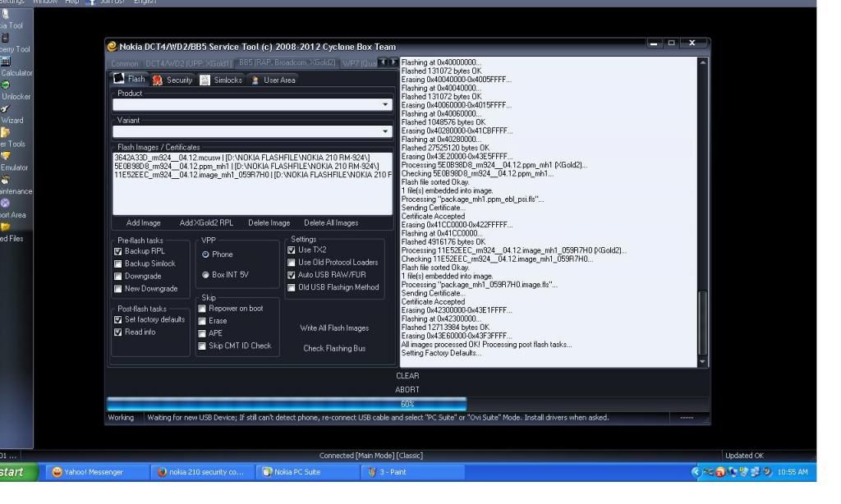Click the Simlocks tab icon
Image resolution: width=841 pixels, height=504 pixels.
(x=205, y=80)
